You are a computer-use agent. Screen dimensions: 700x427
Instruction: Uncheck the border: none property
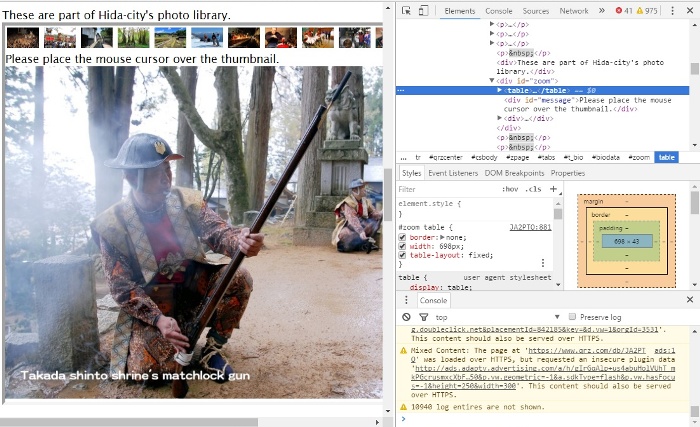tap(402, 238)
